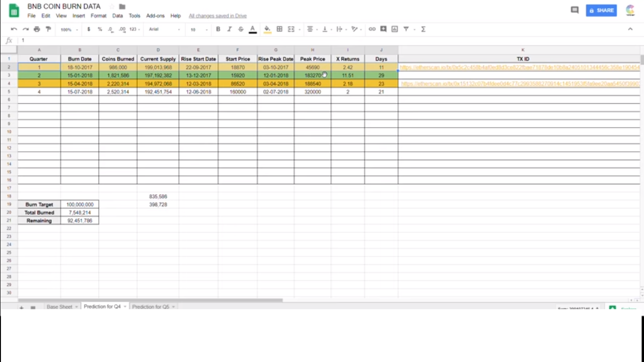Select the Remaining value 92,451,786 cell
This screenshot has height=362, width=644.
[80, 221]
